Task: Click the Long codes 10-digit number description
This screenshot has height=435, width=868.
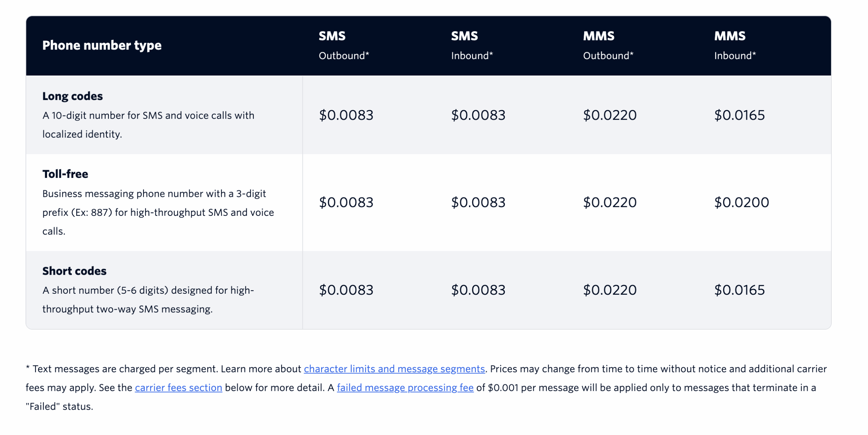Action: (148, 125)
